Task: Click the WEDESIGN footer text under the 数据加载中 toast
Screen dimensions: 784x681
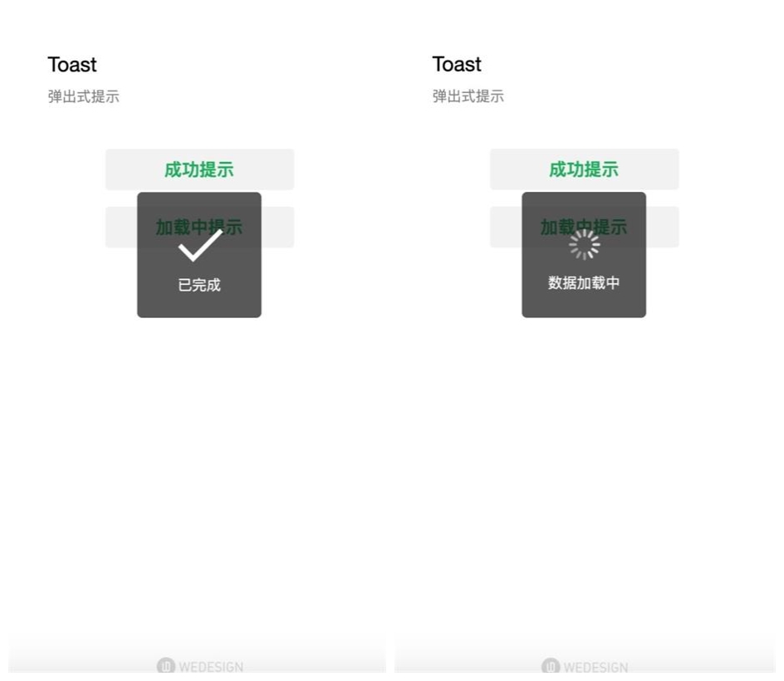Action: pos(595,667)
